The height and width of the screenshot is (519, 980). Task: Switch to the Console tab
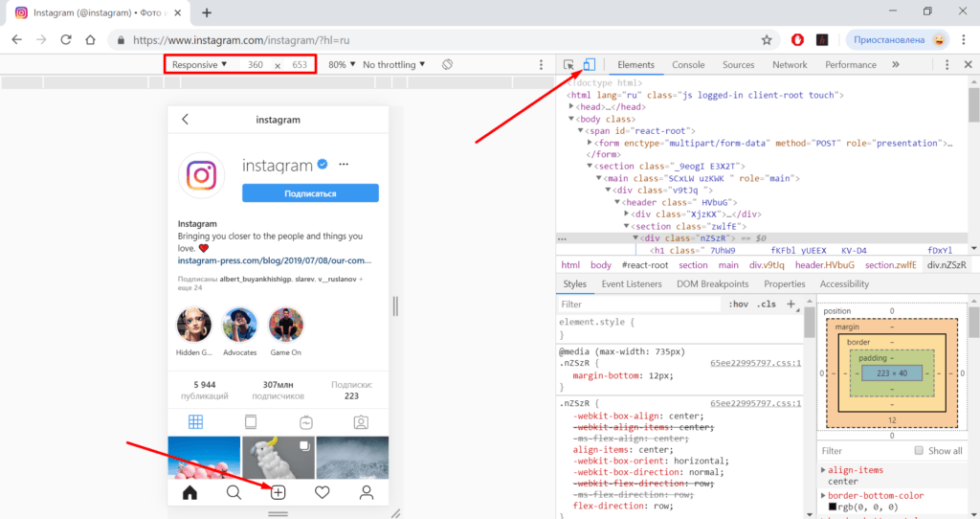pos(688,64)
